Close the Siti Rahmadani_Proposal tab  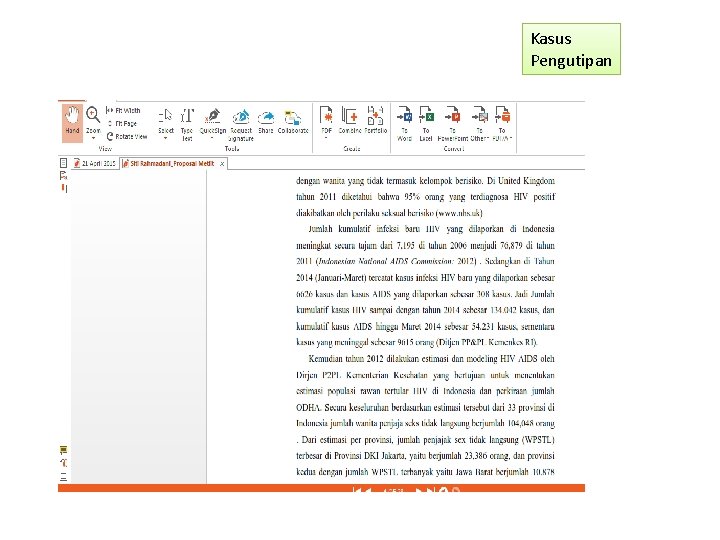point(222,163)
